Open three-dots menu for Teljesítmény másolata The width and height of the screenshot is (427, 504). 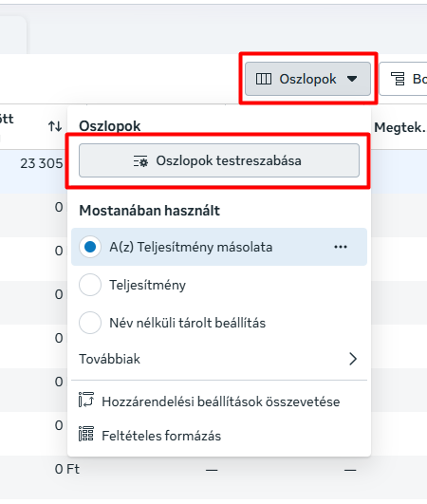point(341,247)
